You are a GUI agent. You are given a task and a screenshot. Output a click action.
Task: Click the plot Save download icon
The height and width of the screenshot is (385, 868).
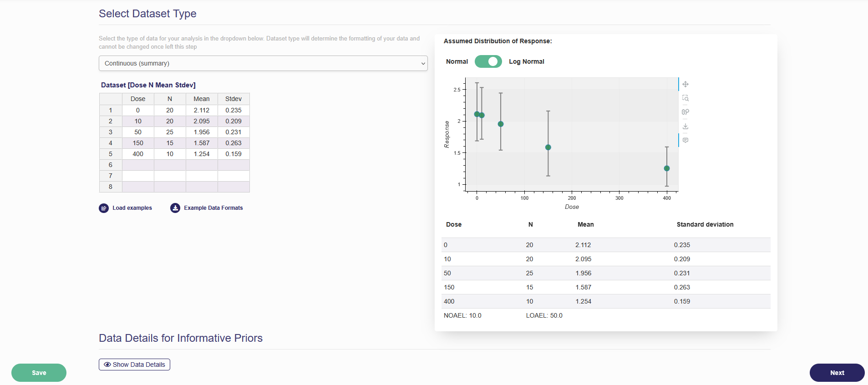(x=685, y=126)
